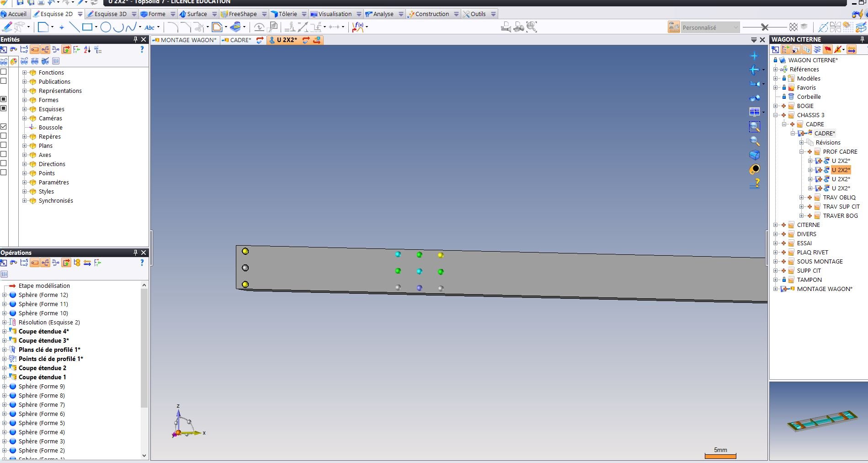Toggle the Plans visibility checkbox
The image size is (868, 463).
[x=4, y=145]
